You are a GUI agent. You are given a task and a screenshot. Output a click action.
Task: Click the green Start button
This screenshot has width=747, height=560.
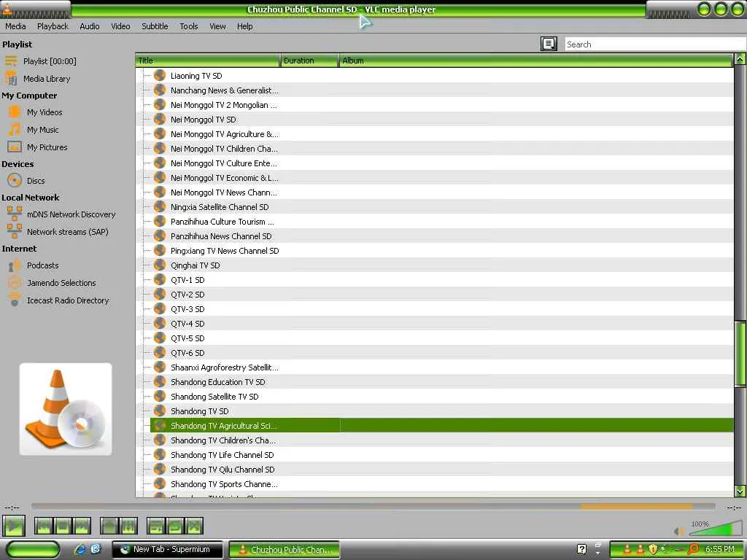pyautogui.click(x=33, y=550)
